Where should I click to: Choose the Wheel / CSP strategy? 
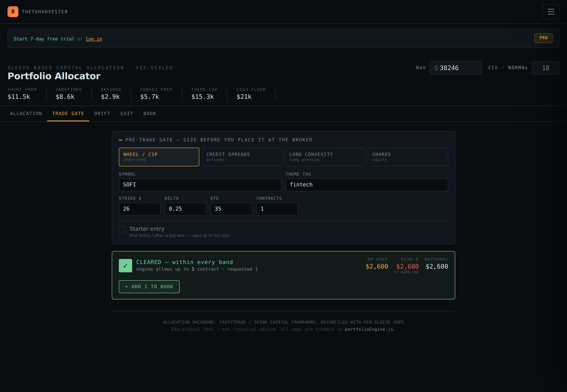click(159, 157)
